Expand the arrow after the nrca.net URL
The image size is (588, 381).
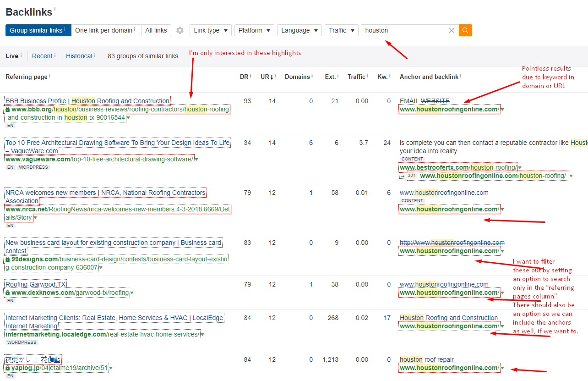[35, 218]
